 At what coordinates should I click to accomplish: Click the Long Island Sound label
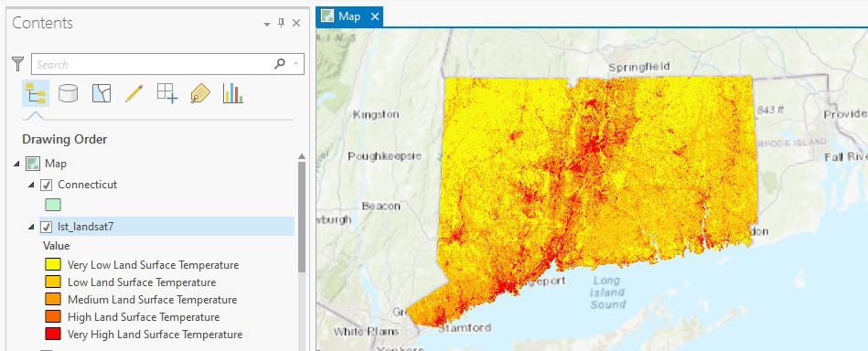[x=607, y=292]
